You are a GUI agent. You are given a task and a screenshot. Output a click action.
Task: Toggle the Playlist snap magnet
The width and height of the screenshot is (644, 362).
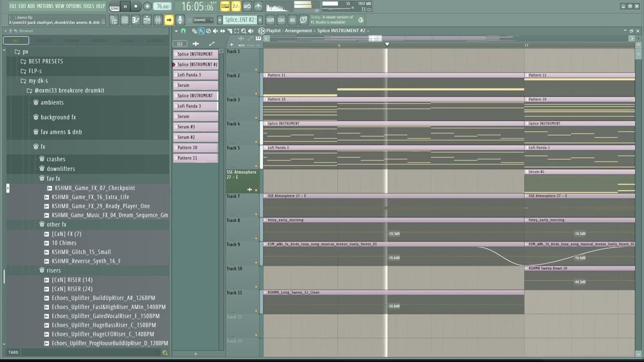pos(183,31)
